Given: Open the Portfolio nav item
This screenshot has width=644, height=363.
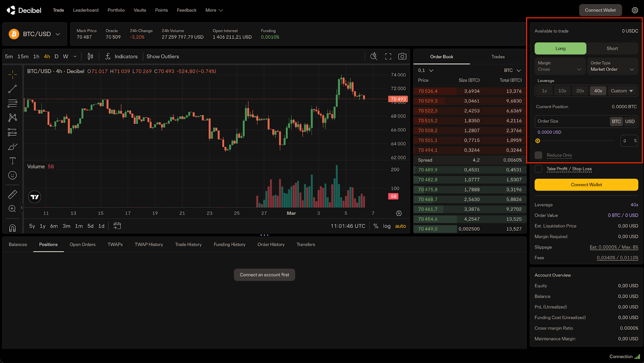Looking at the screenshot, I should [116, 10].
